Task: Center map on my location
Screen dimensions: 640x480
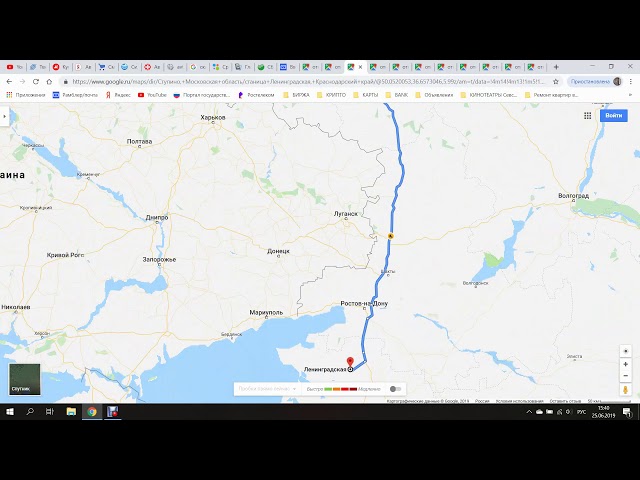Action: [625, 351]
